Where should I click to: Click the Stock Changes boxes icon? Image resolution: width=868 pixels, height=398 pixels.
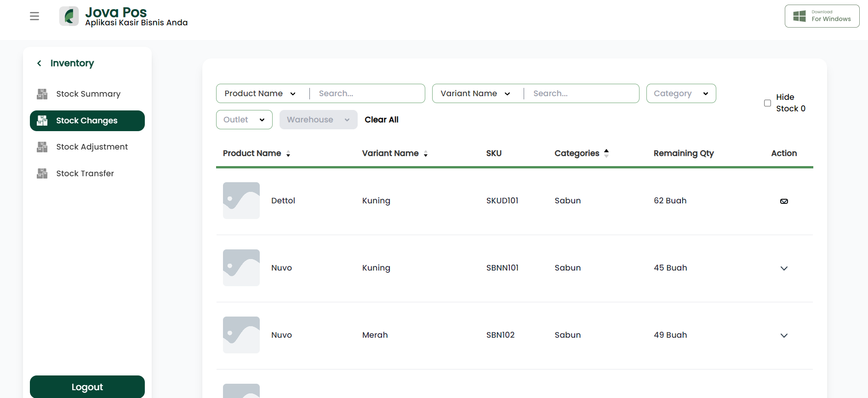pyautogui.click(x=42, y=121)
